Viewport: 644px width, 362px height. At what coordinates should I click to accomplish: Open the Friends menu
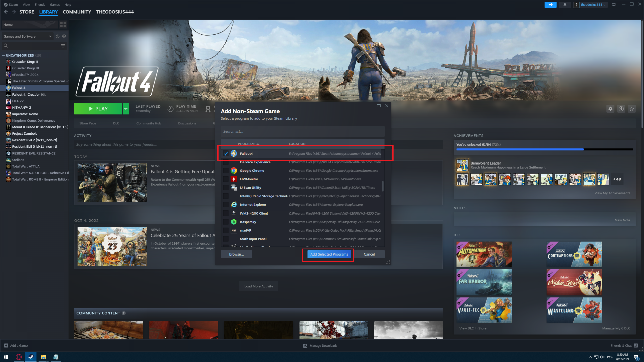tap(40, 5)
